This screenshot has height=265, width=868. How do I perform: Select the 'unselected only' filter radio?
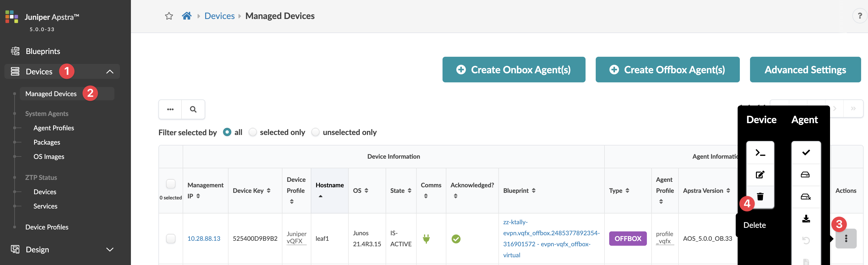[x=315, y=132]
